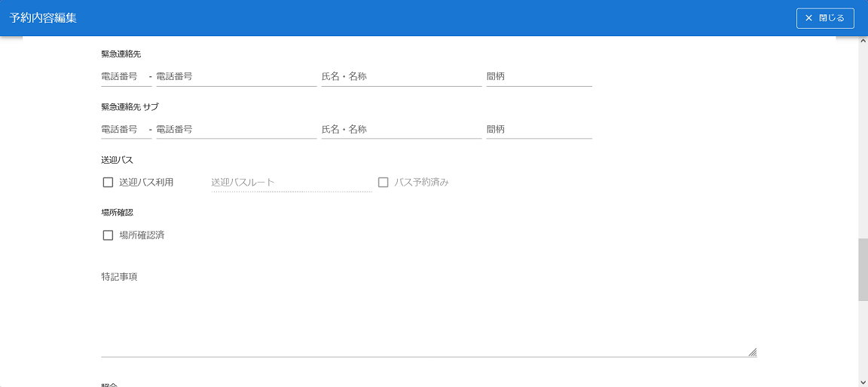The width and height of the screenshot is (868, 387).
Task: Click the X icon in 閉じる button
Action: (809, 18)
